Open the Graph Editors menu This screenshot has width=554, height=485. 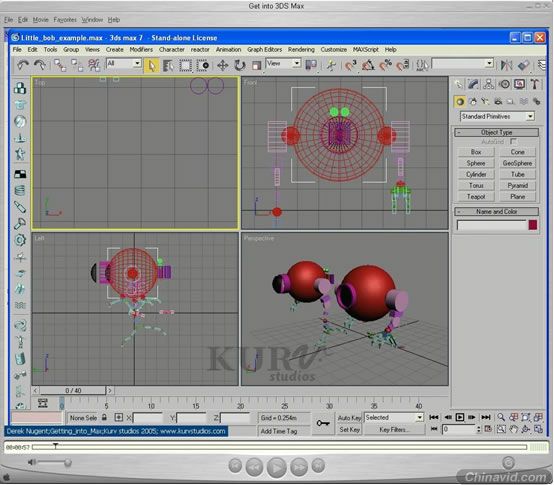pyautogui.click(x=265, y=49)
